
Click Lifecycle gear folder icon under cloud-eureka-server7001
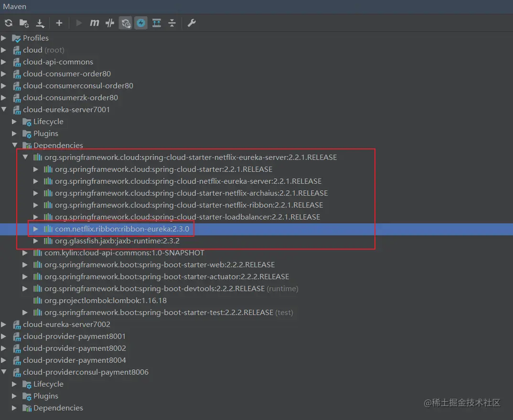(x=27, y=122)
